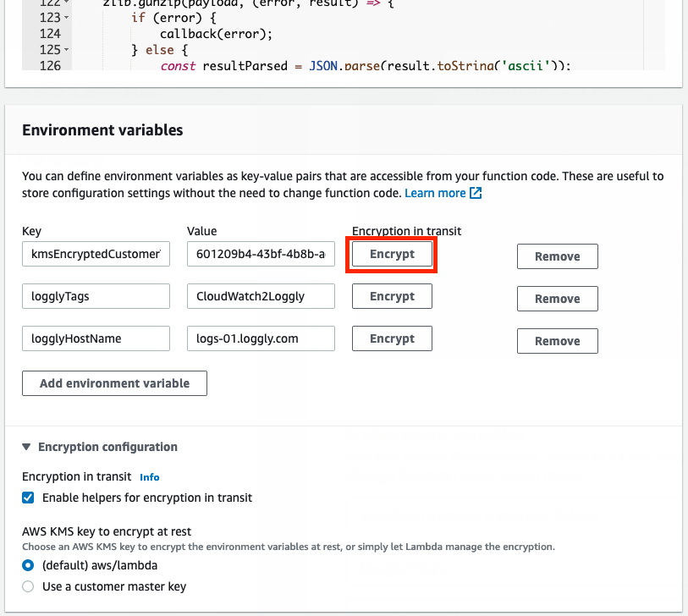688x616 pixels.
Task: Open Info link for Encryption in transit
Action: (149, 477)
